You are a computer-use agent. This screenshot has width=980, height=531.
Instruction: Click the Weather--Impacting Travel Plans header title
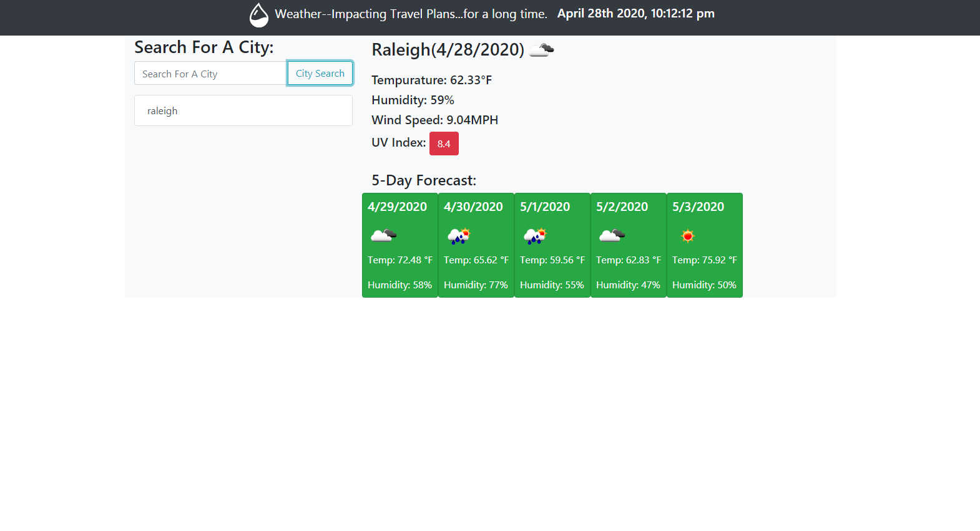[x=411, y=14]
